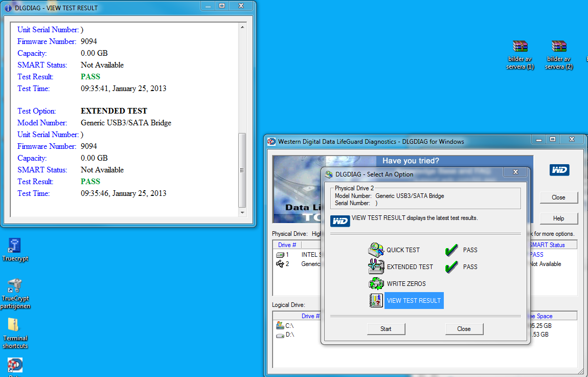The height and width of the screenshot is (377, 588).
Task: Click Close button in main Data LifeGuard window
Action: pyautogui.click(x=558, y=197)
